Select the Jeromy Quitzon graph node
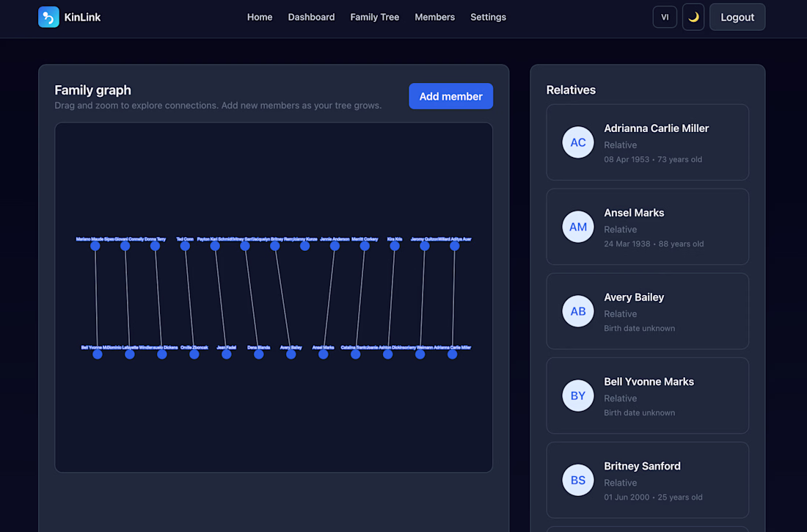The width and height of the screenshot is (807, 532). coord(425,246)
